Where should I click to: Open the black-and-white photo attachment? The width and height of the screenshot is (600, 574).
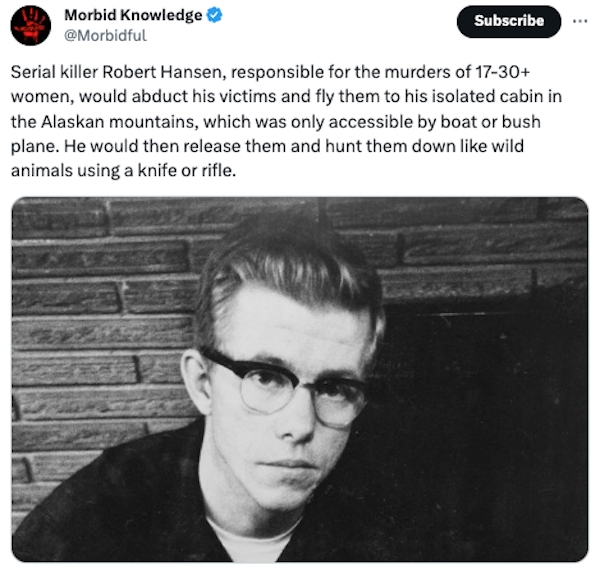coord(300,379)
